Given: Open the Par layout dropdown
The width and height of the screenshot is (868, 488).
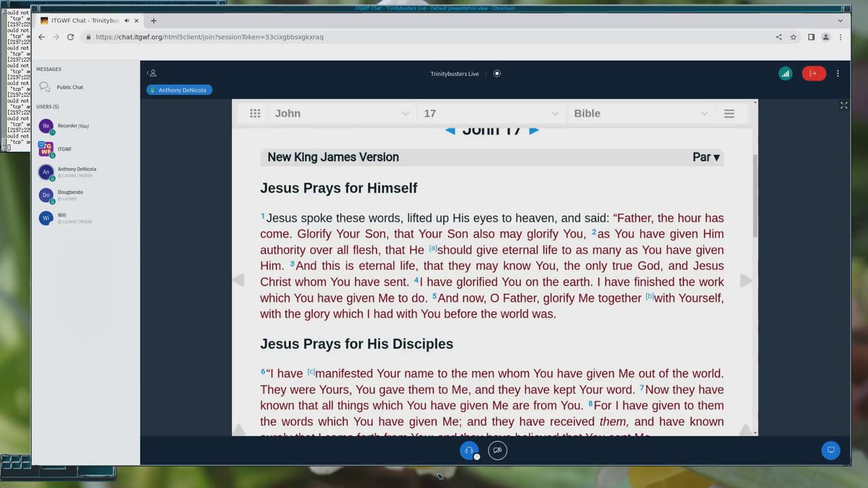Looking at the screenshot, I should [706, 157].
